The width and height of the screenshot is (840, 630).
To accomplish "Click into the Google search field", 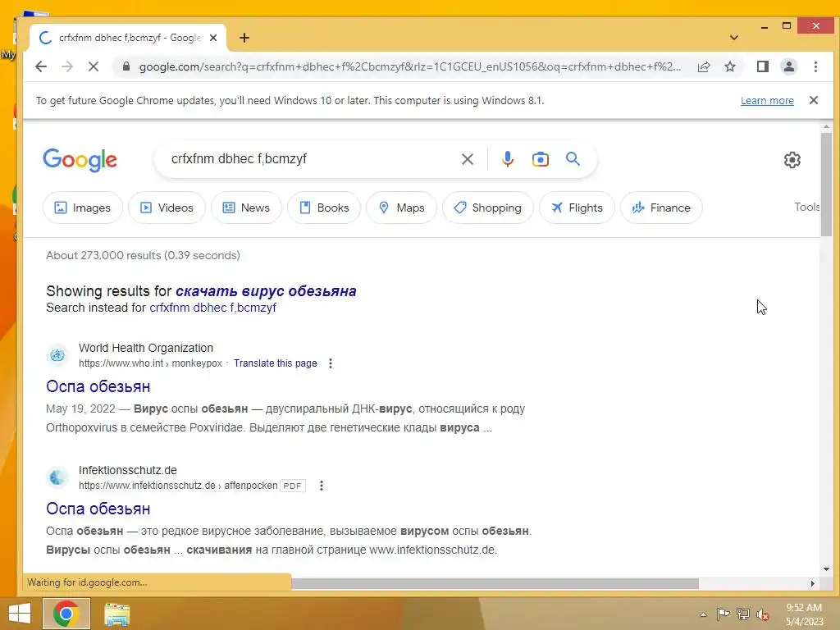I will (311, 159).
